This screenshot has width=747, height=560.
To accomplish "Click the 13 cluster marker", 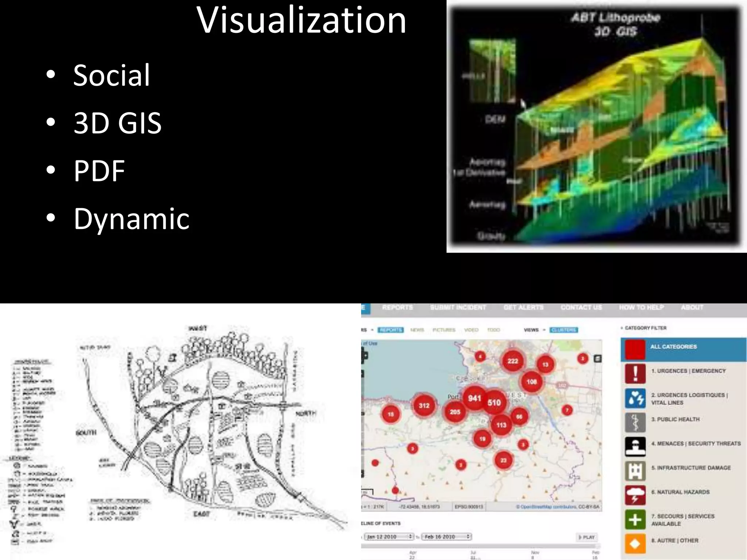I will (x=545, y=365).
